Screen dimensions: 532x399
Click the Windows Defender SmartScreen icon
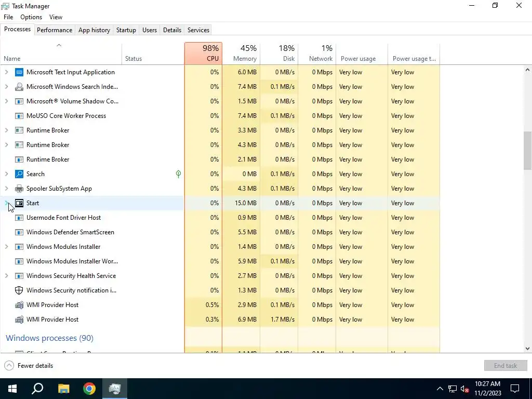pyautogui.click(x=19, y=232)
